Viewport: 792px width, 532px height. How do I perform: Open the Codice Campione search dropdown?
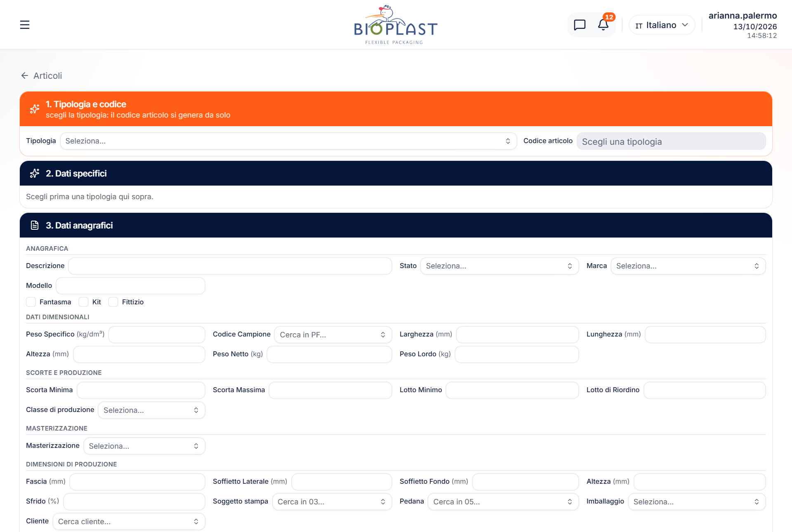pyautogui.click(x=333, y=335)
